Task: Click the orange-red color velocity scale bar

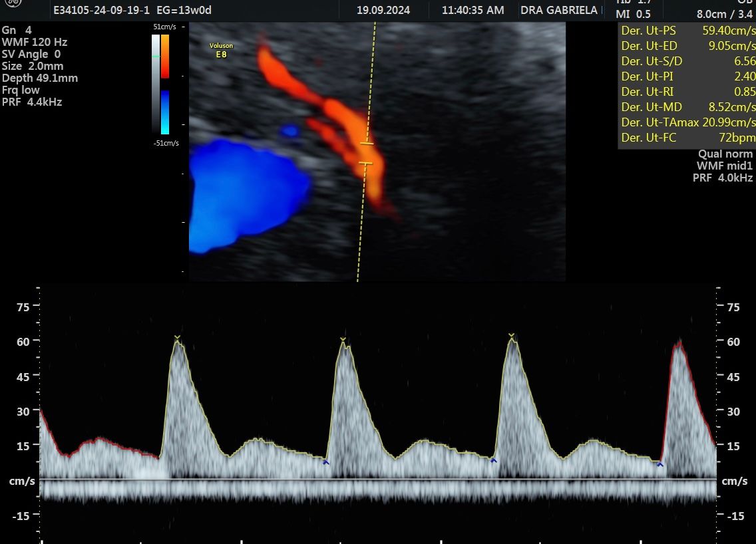Action: click(x=164, y=57)
